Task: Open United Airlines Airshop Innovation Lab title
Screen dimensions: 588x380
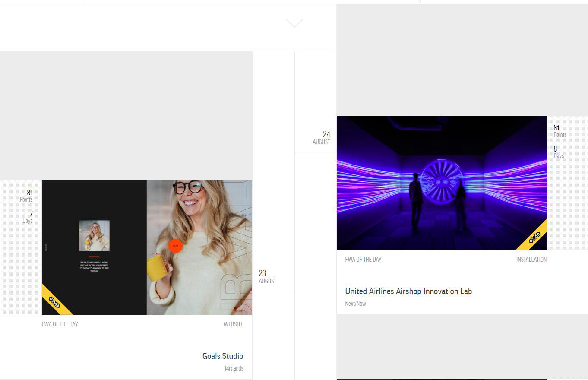Action: (x=408, y=291)
